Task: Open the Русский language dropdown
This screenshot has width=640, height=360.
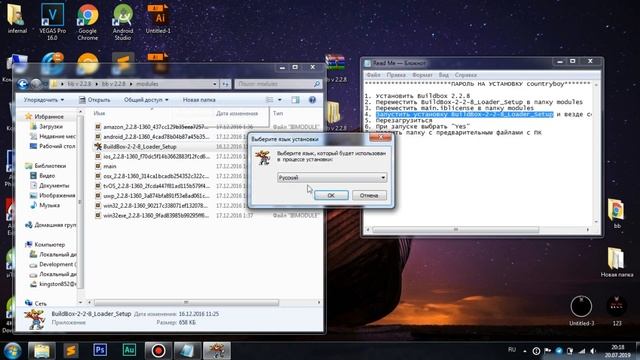Action: [331, 178]
